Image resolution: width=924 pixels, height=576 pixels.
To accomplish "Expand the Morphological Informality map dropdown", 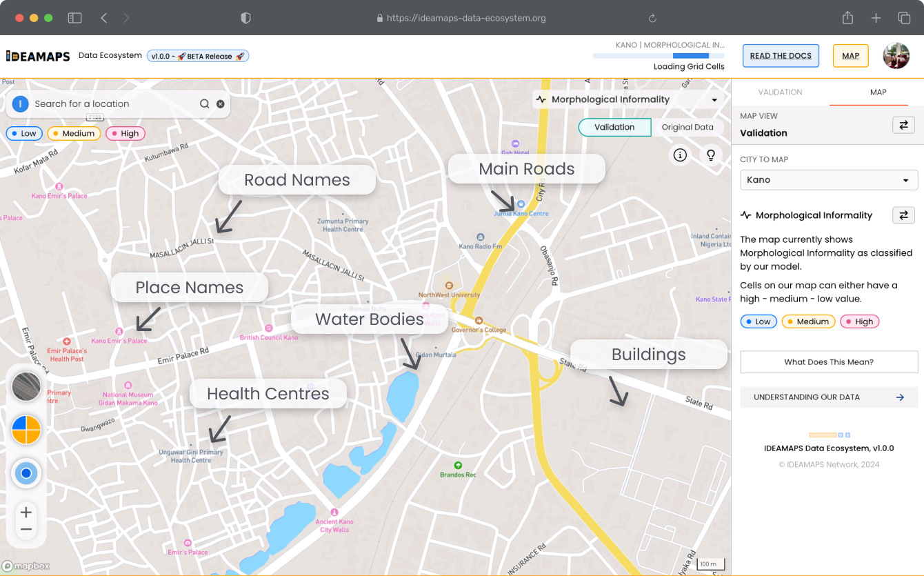I will [x=714, y=100].
